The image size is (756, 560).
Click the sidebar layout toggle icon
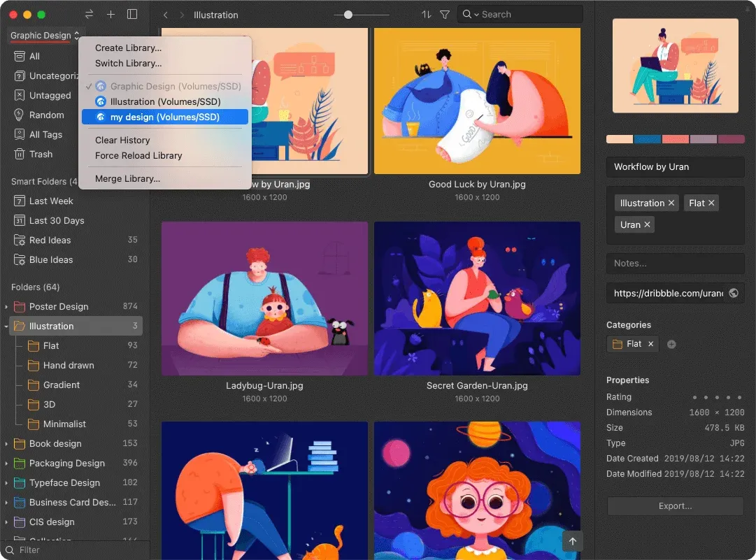pyautogui.click(x=132, y=15)
